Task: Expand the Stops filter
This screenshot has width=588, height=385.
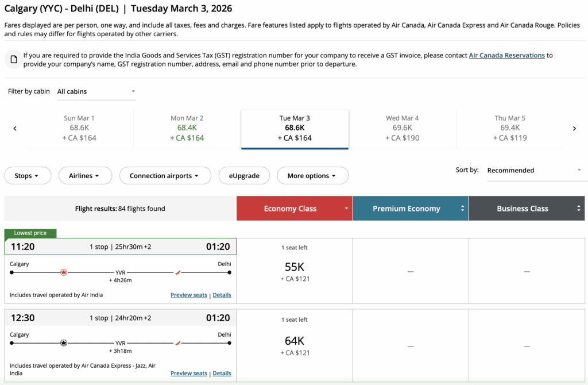Action: pyautogui.click(x=28, y=176)
